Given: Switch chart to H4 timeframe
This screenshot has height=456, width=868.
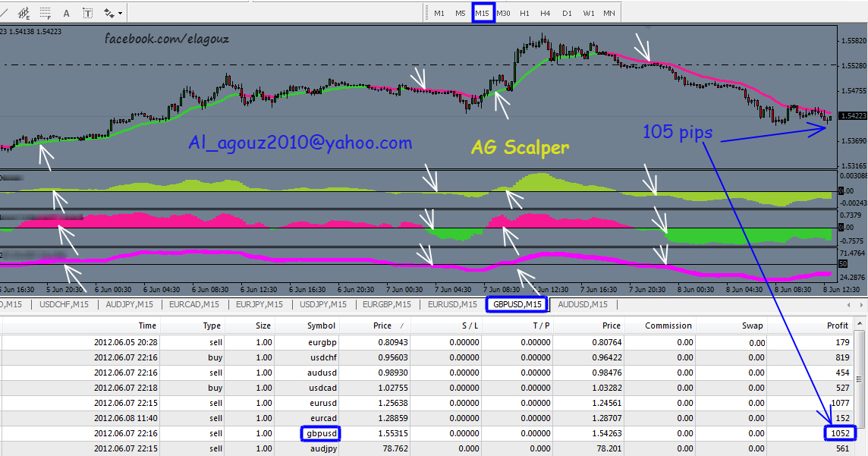Looking at the screenshot, I should click(546, 13).
